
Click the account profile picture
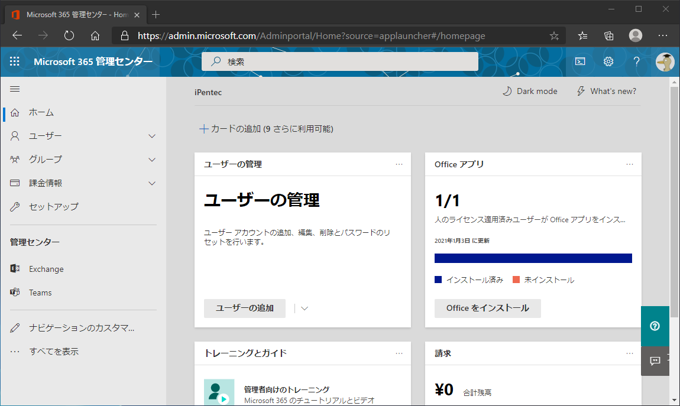664,61
